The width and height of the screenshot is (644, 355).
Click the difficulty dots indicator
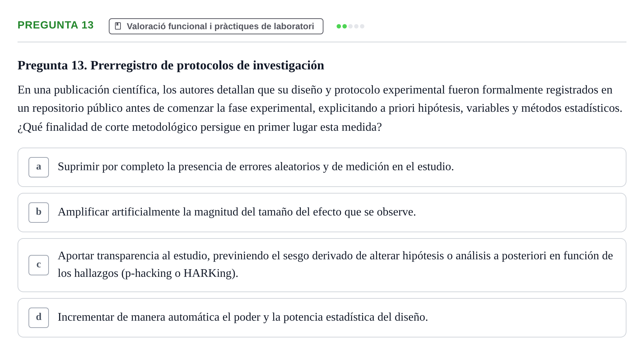[350, 26]
